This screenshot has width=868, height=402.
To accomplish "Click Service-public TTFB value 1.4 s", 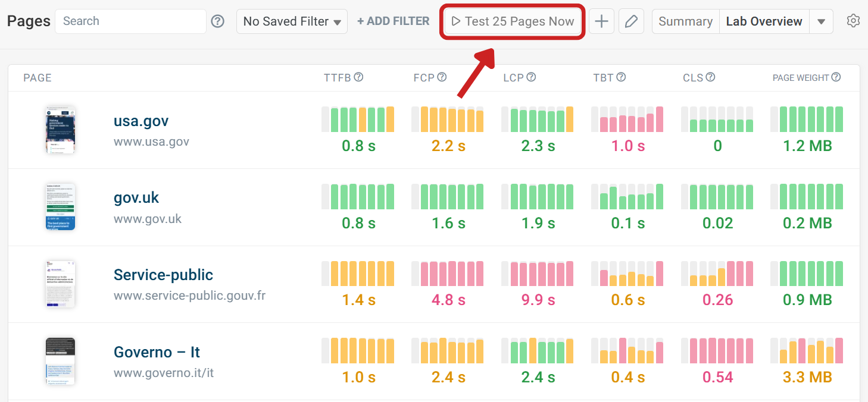I will [x=358, y=300].
